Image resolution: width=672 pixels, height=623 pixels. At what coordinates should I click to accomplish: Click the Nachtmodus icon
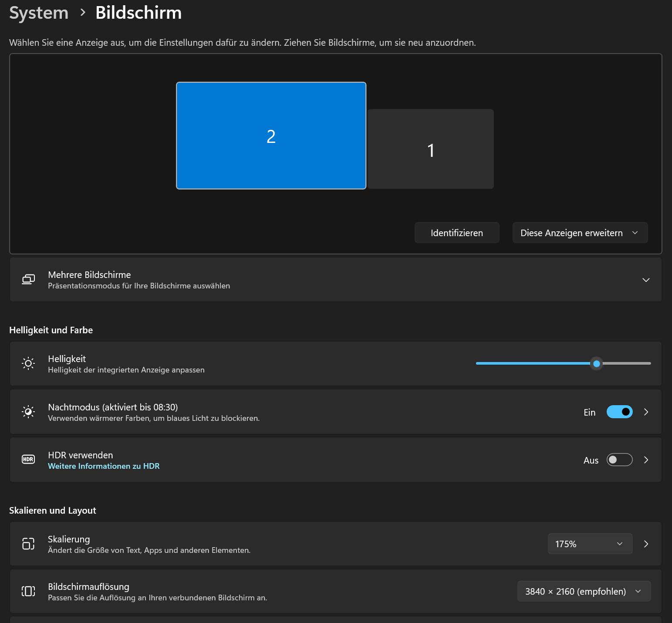pos(28,412)
